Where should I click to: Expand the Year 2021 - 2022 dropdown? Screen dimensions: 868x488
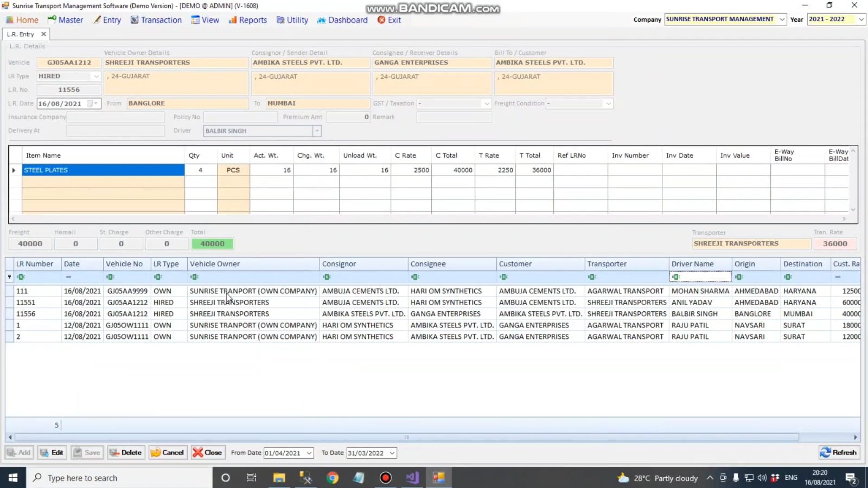861,19
